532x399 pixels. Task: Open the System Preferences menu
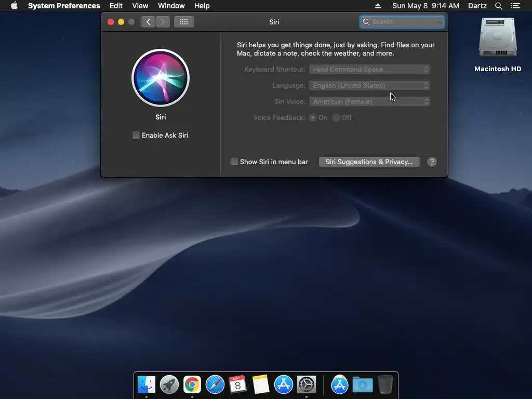pyautogui.click(x=64, y=6)
